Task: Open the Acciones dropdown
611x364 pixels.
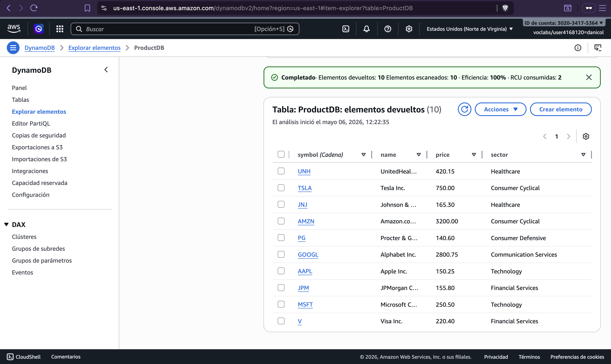Action: 500,109
